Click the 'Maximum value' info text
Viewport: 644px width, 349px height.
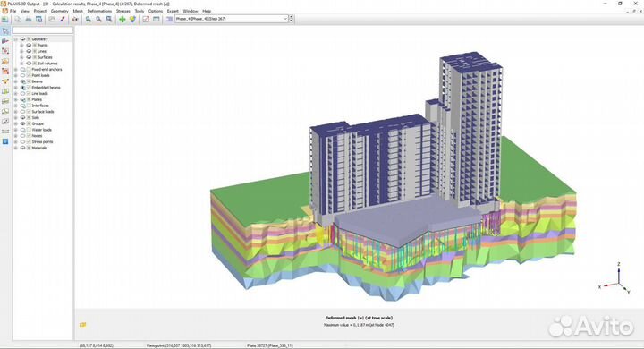(x=359, y=325)
